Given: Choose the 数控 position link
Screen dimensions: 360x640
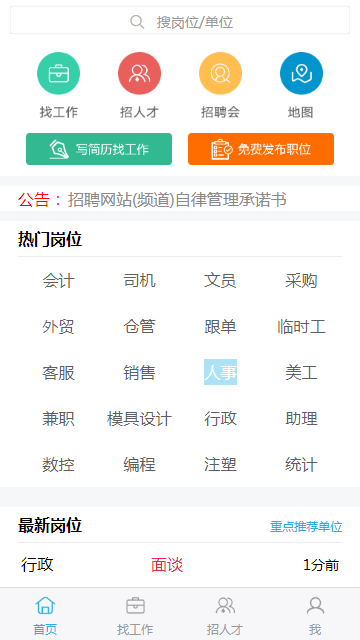Looking at the screenshot, I should tap(58, 464).
